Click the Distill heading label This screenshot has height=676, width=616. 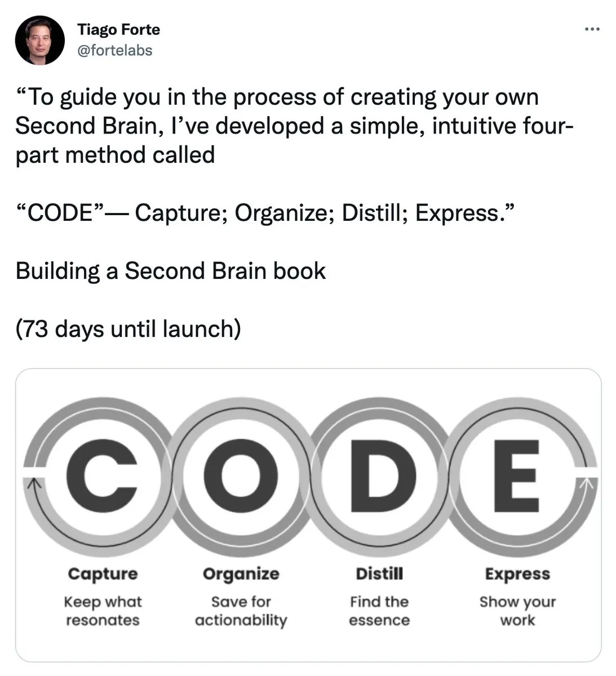coord(379,574)
